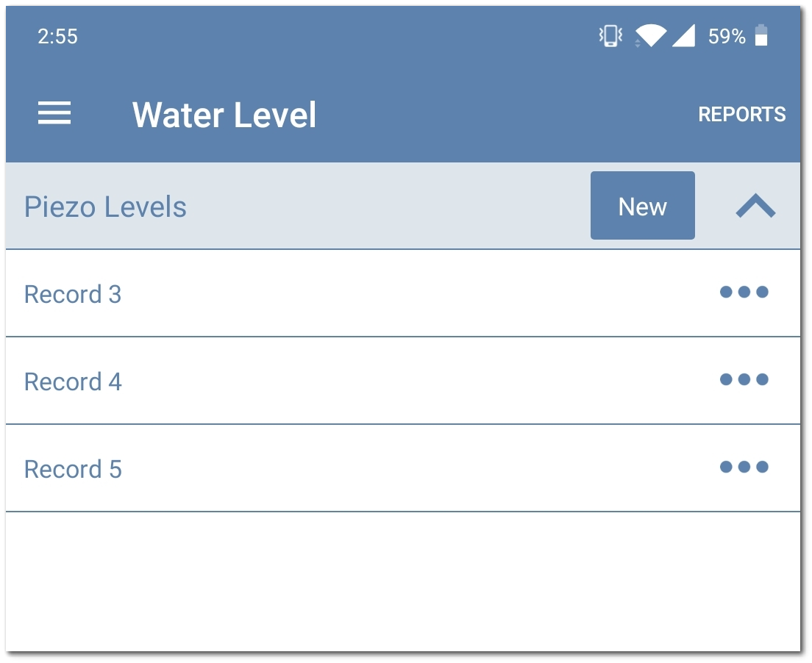Collapse the Piezo Levels section chevron

(x=755, y=207)
